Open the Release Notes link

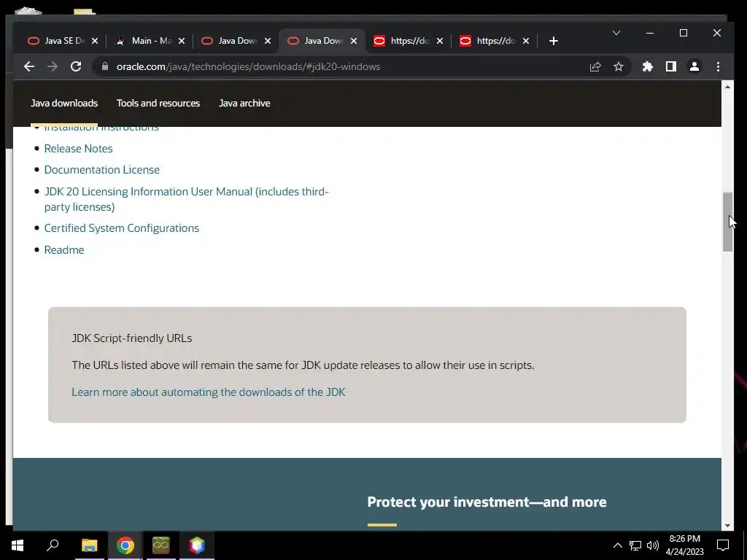(x=79, y=149)
